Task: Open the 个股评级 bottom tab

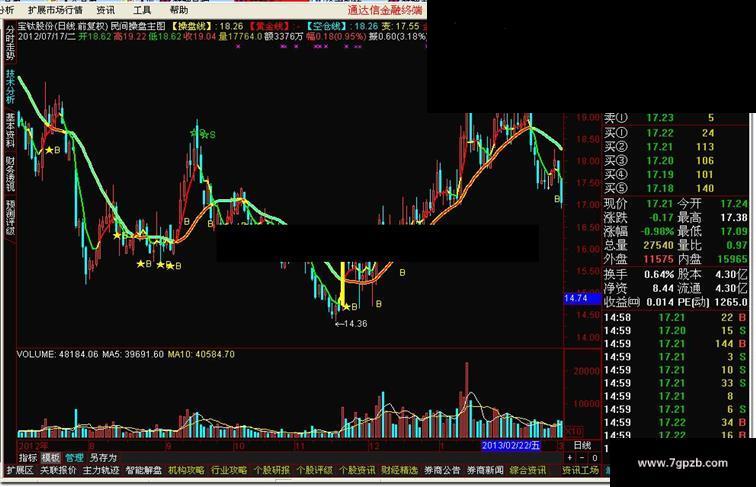Action: (314, 470)
